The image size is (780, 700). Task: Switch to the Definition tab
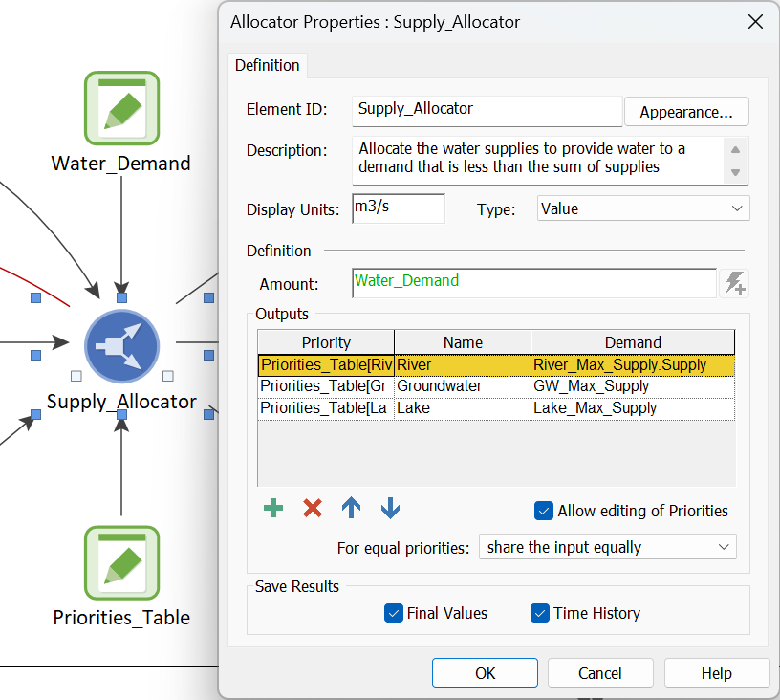(267, 65)
